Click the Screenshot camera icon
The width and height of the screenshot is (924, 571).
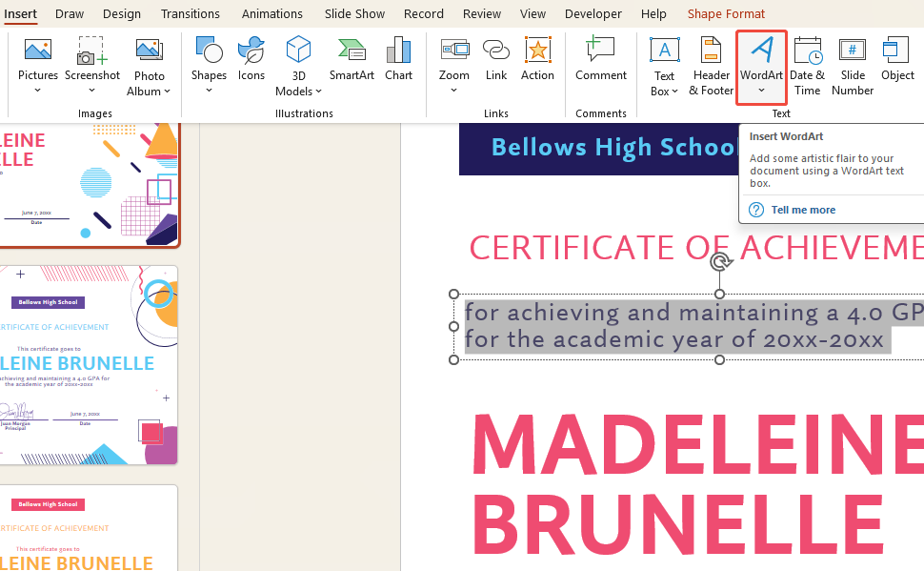(x=92, y=51)
